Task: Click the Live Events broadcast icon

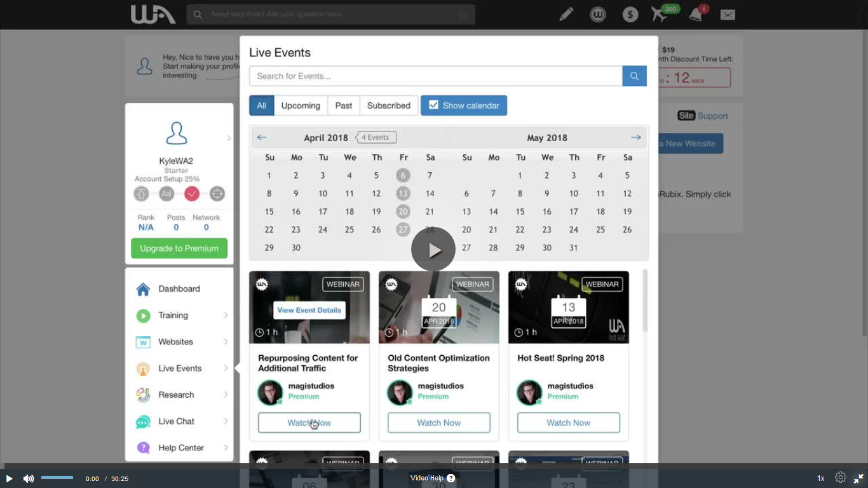Action: click(143, 369)
